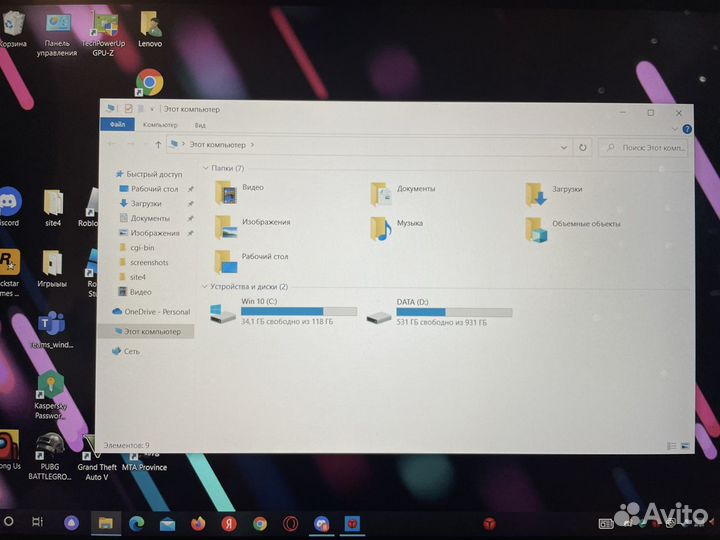This screenshot has width=720, height=540.
Task: Open Quick Access Toolbar customize dropdown
Action: pyautogui.click(x=152, y=109)
